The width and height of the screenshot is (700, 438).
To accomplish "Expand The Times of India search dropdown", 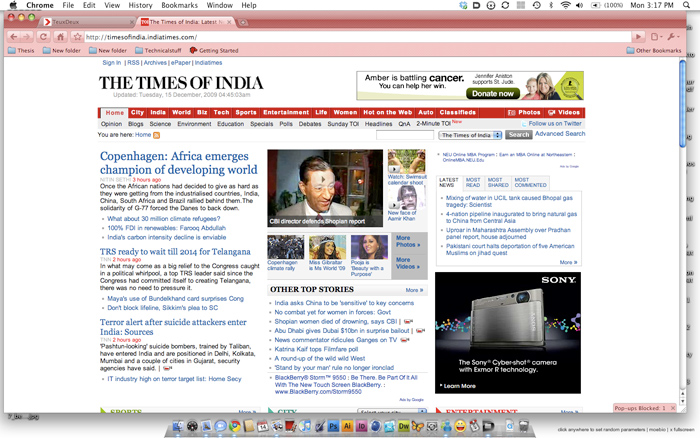I will pos(471,135).
